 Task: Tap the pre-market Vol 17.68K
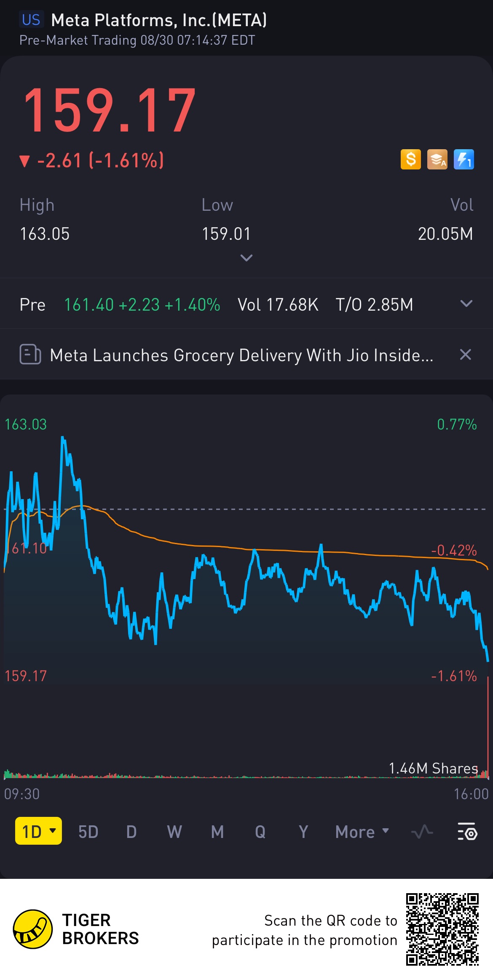coord(278,304)
